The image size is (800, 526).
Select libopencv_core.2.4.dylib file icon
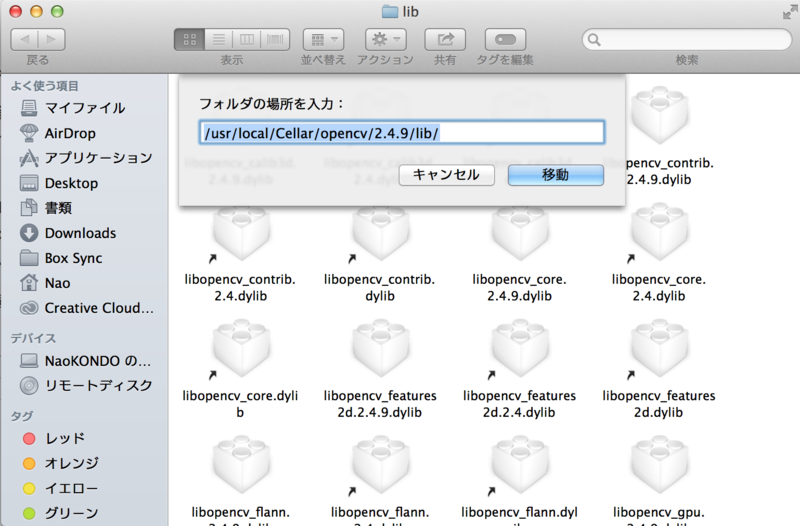click(x=659, y=234)
